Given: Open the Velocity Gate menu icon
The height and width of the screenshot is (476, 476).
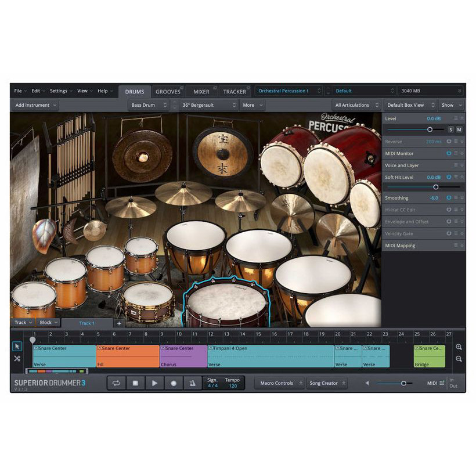Looking at the screenshot, I should [x=456, y=233].
